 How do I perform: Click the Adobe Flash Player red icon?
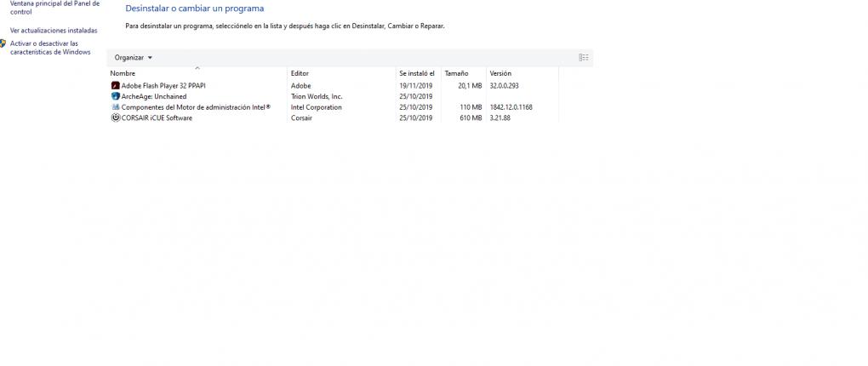115,86
